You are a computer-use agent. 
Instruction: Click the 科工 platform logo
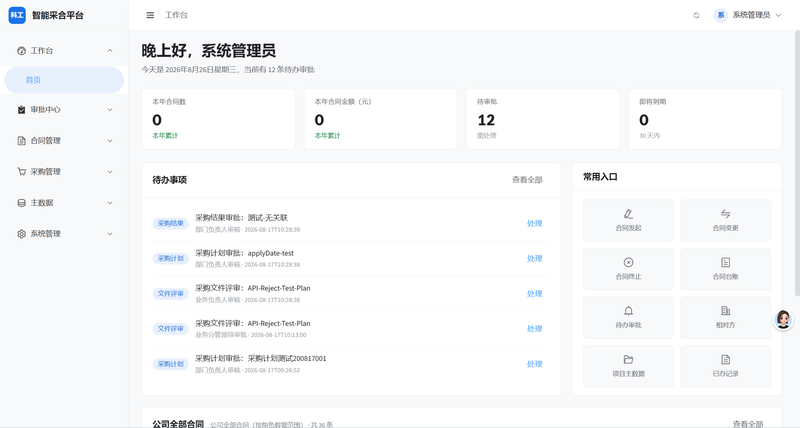[17, 15]
